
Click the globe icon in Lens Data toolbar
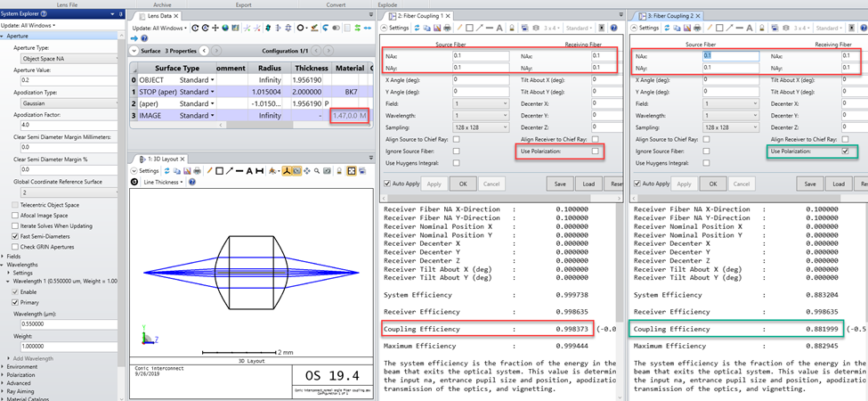click(x=225, y=28)
